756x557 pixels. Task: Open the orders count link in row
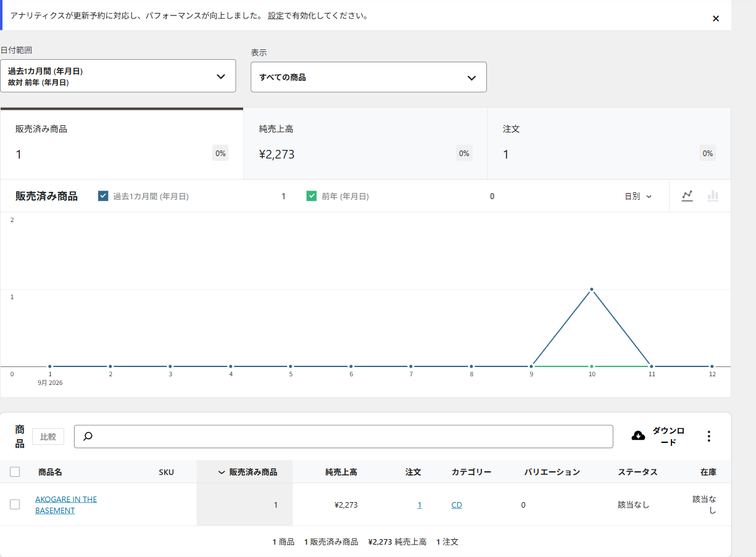point(420,505)
